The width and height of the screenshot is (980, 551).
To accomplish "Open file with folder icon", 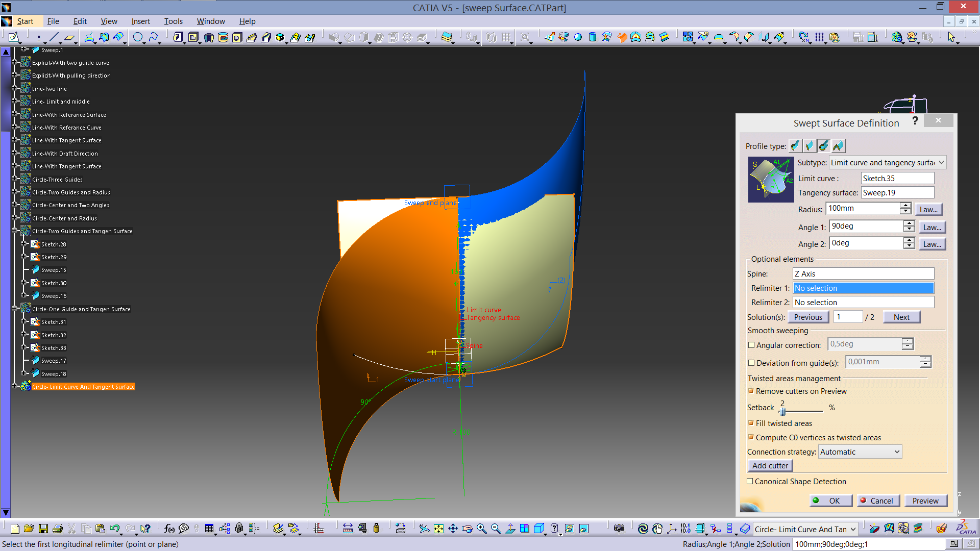I will coord(29,529).
